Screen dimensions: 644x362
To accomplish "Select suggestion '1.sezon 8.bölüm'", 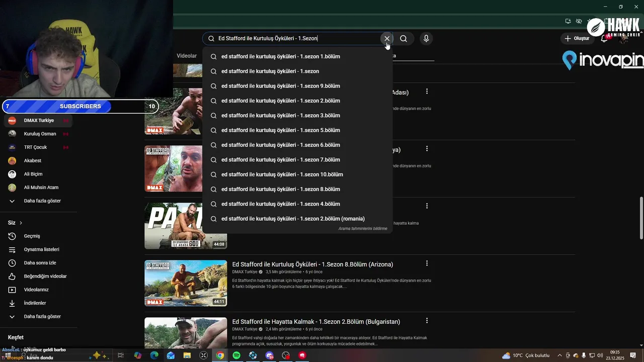I will pos(297,189).
